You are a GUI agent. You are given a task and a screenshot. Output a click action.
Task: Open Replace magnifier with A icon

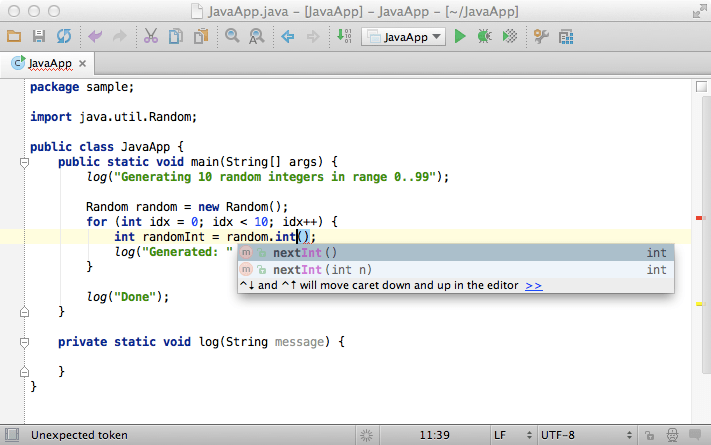[x=257, y=36]
